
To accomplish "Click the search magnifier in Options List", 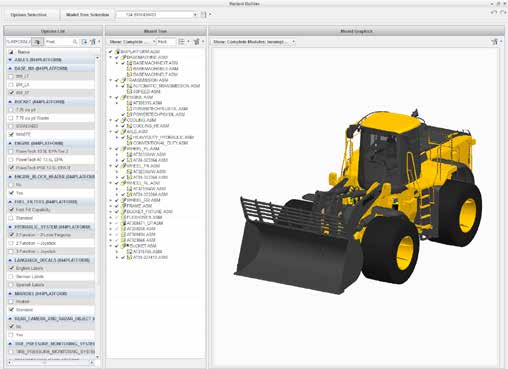I will coord(75,42).
